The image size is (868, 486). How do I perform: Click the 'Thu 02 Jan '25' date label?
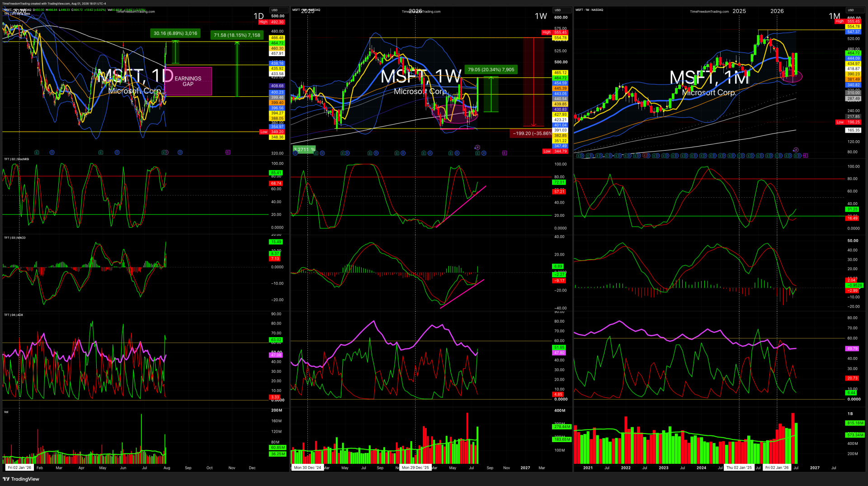pos(739,468)
